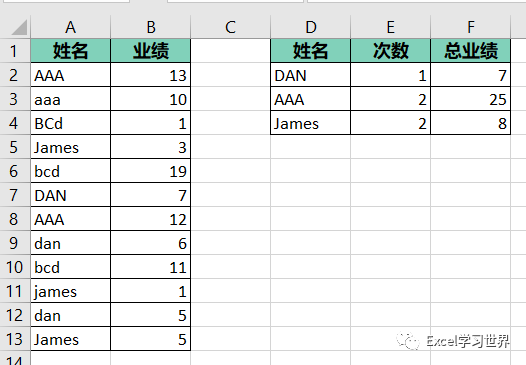Click cell B1 labeled 业绩
This screenshot has width=526, height=365.
coord(151,51)
